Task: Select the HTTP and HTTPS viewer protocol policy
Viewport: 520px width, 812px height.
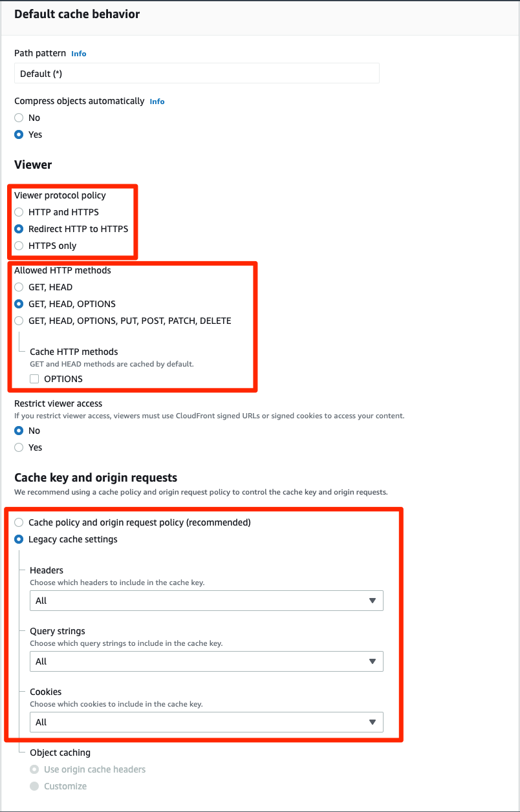Action: [x=19, y=212]
